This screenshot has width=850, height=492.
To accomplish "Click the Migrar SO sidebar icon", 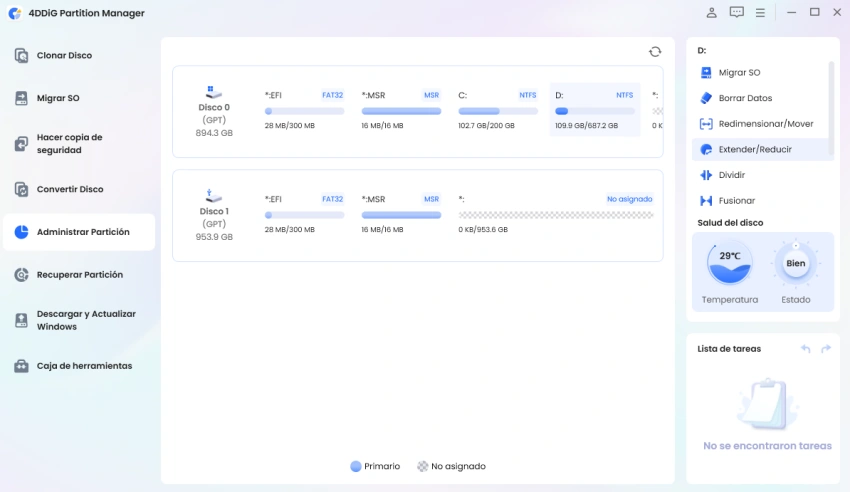I will [x=21, y=98].
